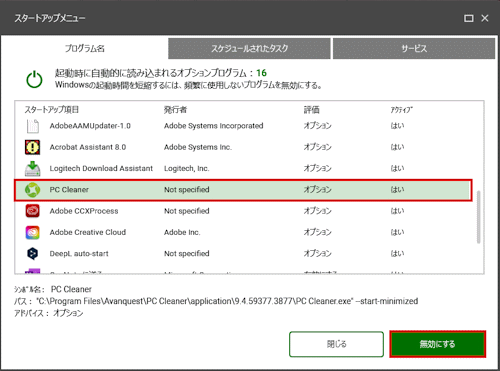Click the Adobe CCXProcess red icon

pyautogui.click(x=32, y=211)
